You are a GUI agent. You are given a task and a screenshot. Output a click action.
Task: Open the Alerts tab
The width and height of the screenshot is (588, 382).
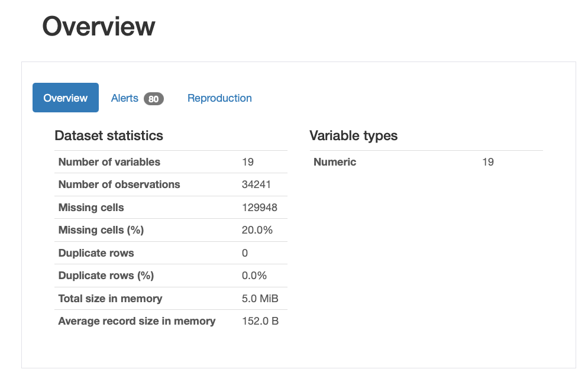(125, 98)
